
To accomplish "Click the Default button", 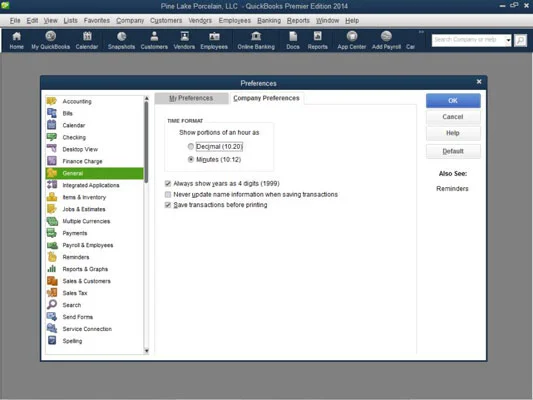I will [453, 151].
